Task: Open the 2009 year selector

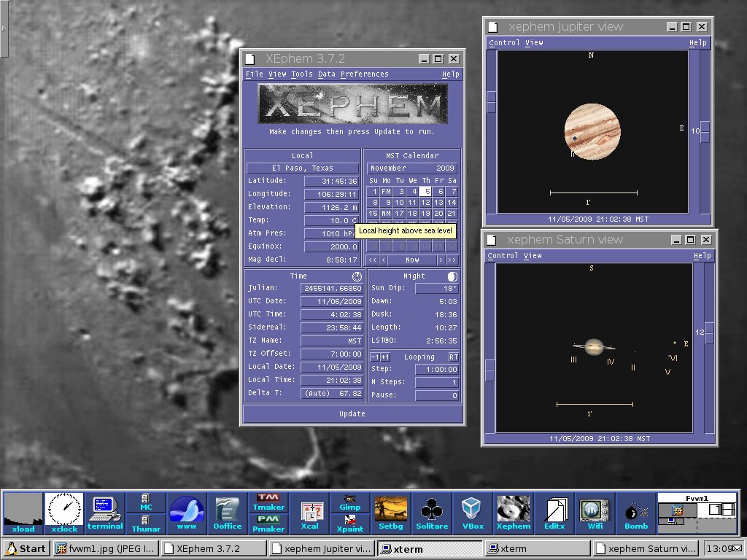Action: pyautogui.click(x=445, y=168)
